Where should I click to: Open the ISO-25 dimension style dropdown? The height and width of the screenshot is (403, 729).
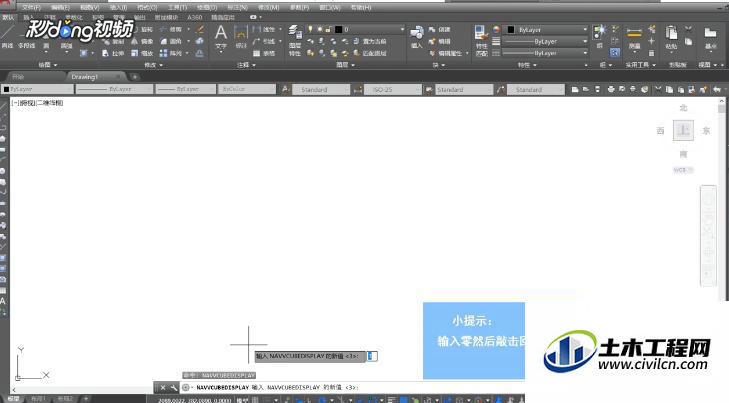click(393, 89)
